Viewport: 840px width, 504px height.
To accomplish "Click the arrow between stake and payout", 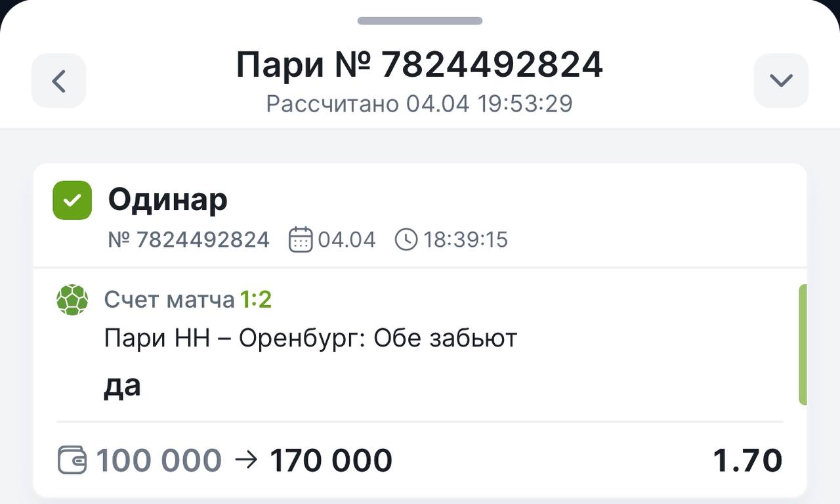I will tap(246, 460).
